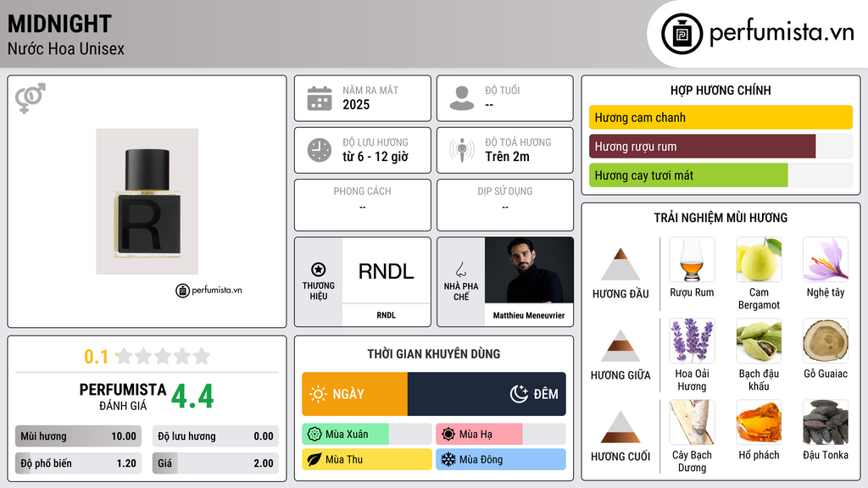Open the Bạch đậu khấu cardamom image
The width and height of the screenshot is (868, 488).
759,341
